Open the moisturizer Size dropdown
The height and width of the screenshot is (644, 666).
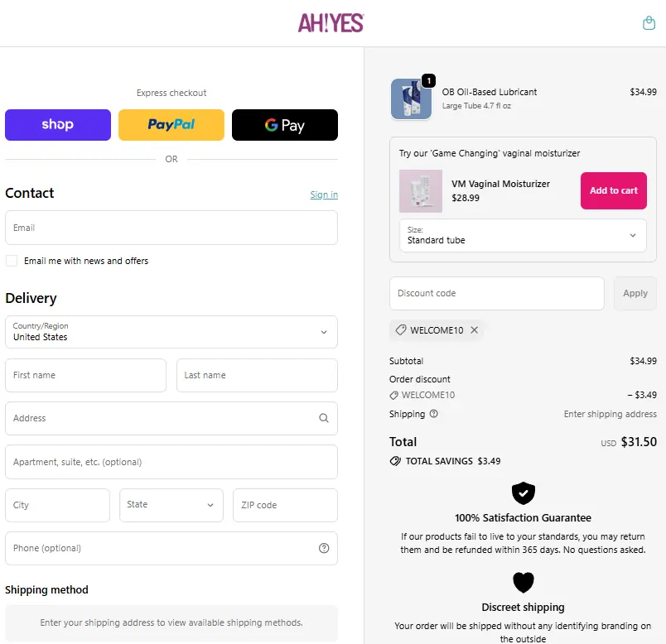[x=522, y=235]
